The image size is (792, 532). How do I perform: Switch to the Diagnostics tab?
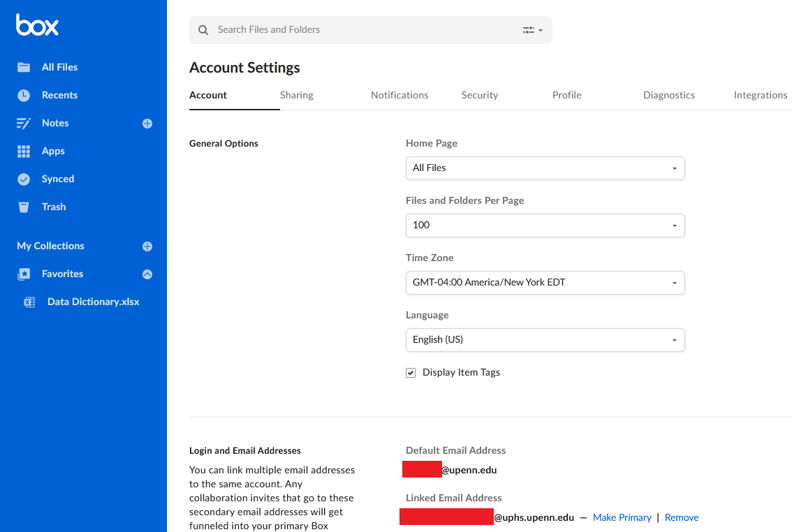pyautogui.click(x=669, y=95)
